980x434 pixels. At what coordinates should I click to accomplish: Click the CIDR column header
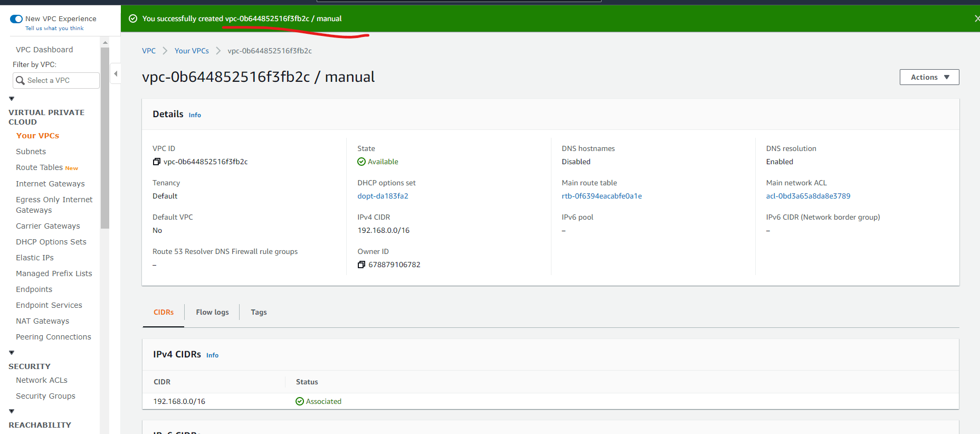tap(162, 382)
